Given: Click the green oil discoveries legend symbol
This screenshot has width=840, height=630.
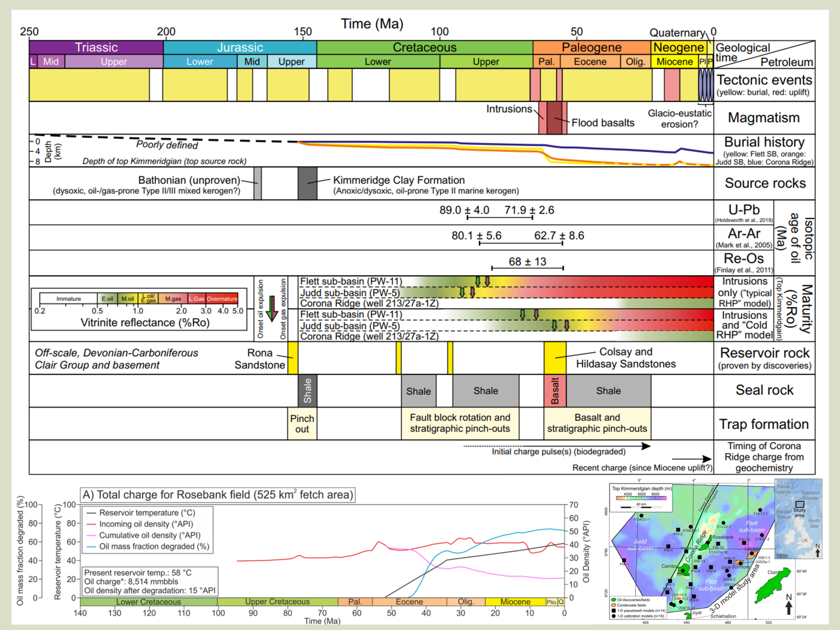Looking at the screenshot, I should coord(613,600).
